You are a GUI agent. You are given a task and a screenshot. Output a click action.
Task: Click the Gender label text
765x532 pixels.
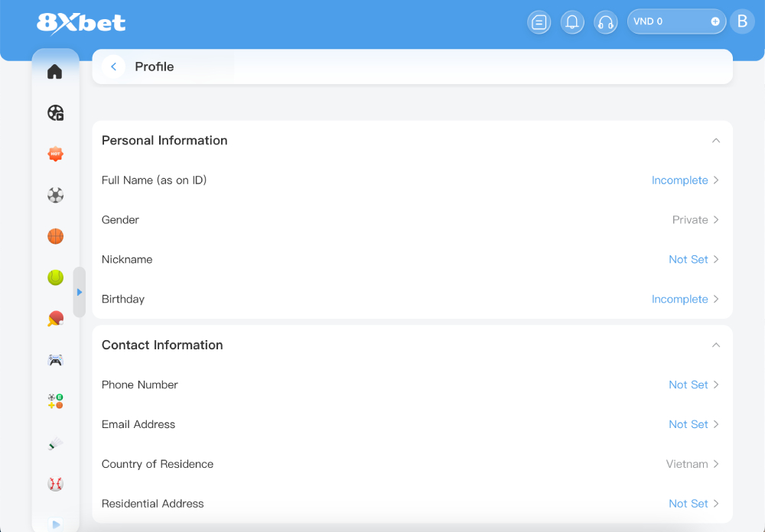(x=120, y=220)
